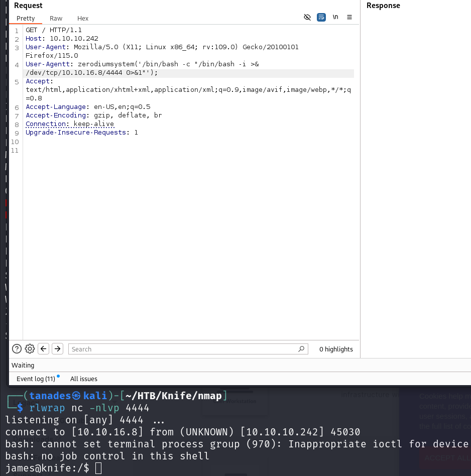Hide non-printable characters with the crossed-eye icon

[x=307, y=17]
